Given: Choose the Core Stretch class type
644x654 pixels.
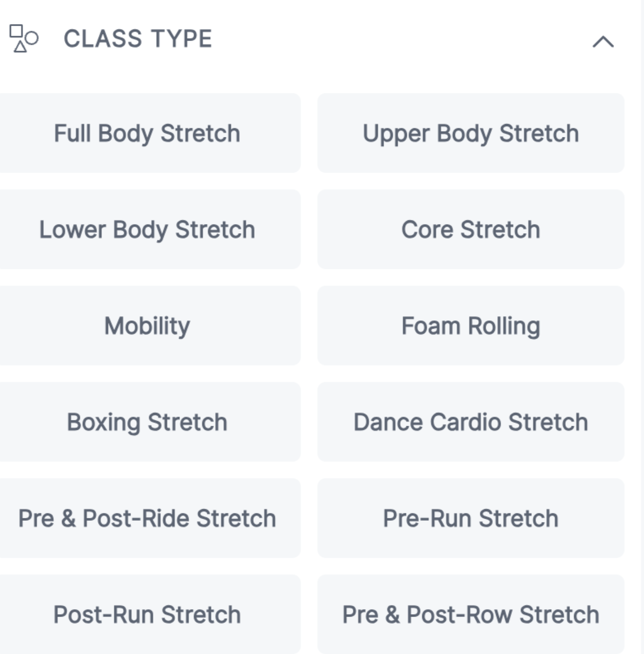Looking at the screenshot, I should click(471, 229).
